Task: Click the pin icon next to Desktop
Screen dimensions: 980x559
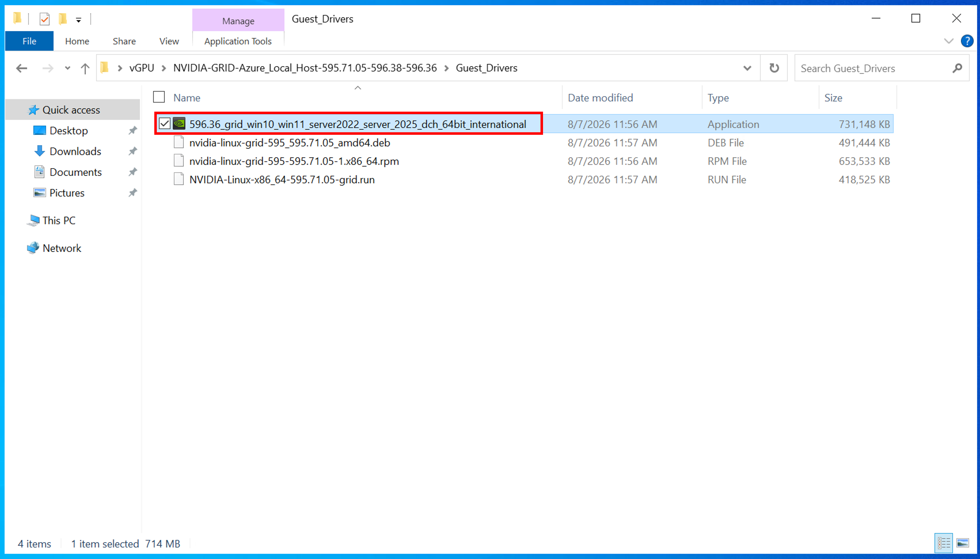Action: 133,131
